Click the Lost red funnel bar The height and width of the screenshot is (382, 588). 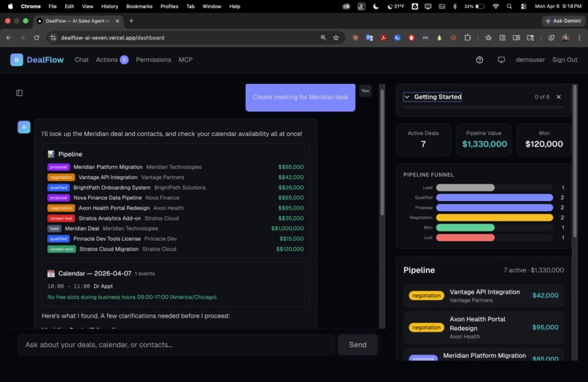click(x=465, y=238)
